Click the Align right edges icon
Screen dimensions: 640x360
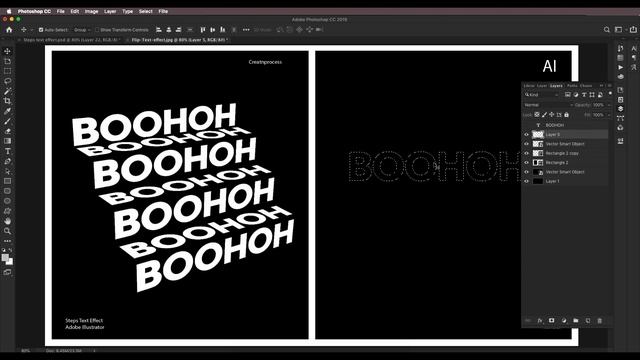pos(178,30)
